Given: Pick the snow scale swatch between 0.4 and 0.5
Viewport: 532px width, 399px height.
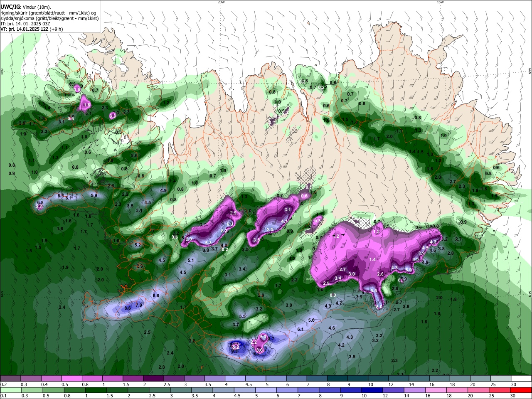Looking at the screenshot, I should pyautogui.click(x=52, y=378).
